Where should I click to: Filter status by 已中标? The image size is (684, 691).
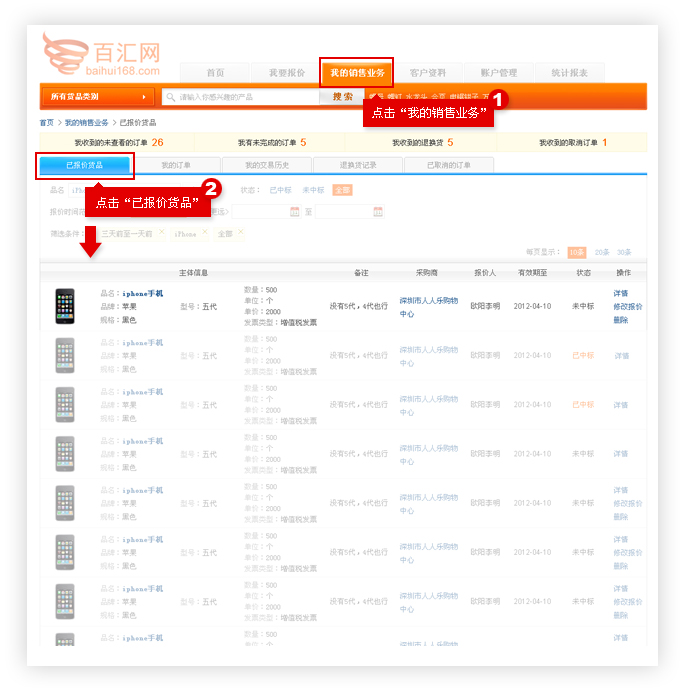coord(280,190)
